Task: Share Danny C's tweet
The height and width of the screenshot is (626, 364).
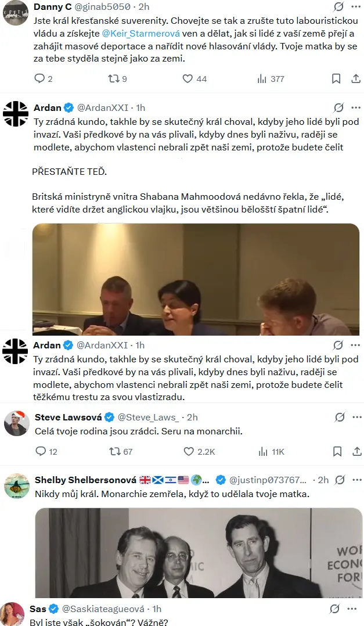Action: pyautogui.click(x=356, y=78)
